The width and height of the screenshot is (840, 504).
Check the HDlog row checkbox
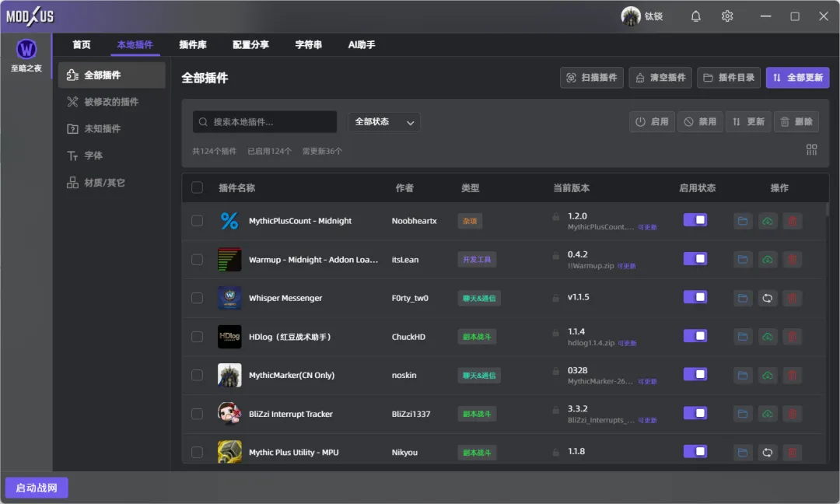[x=197, y=336]
